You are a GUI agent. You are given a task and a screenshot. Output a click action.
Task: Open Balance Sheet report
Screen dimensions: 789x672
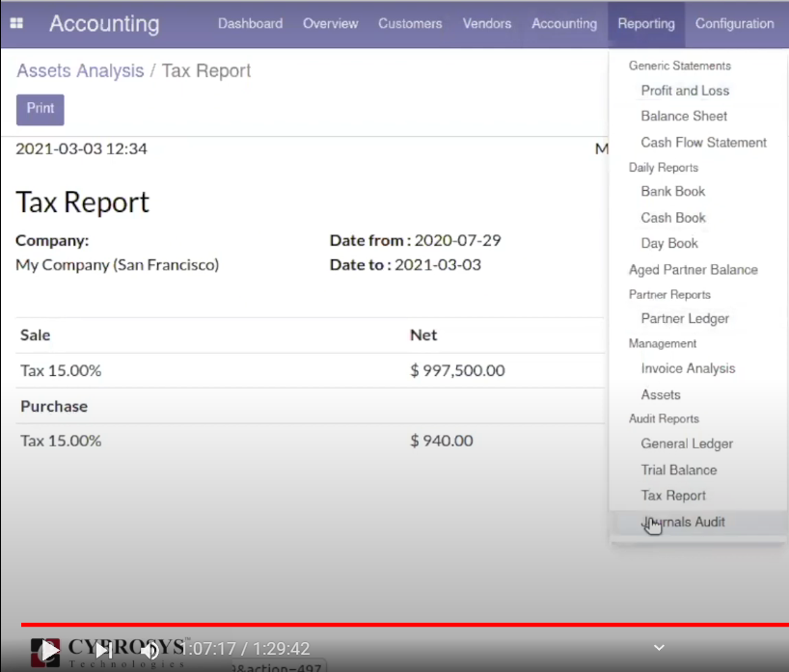[684, 117]
